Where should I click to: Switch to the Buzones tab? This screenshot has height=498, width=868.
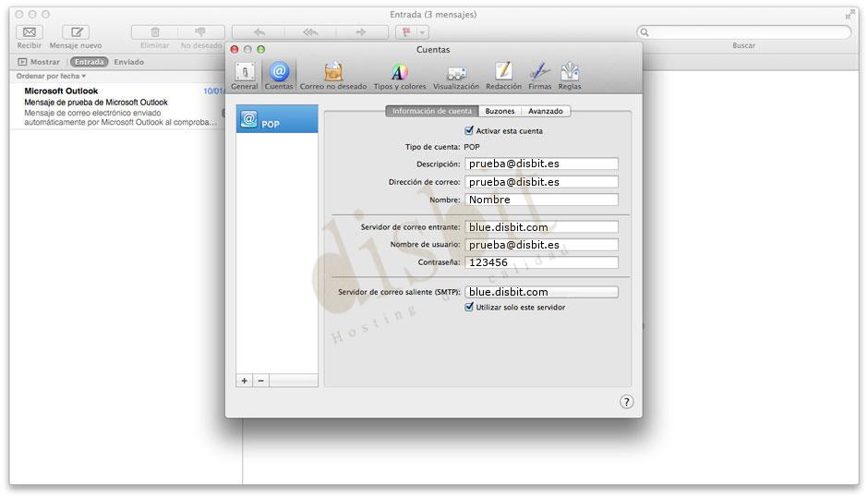pos(500,111)
